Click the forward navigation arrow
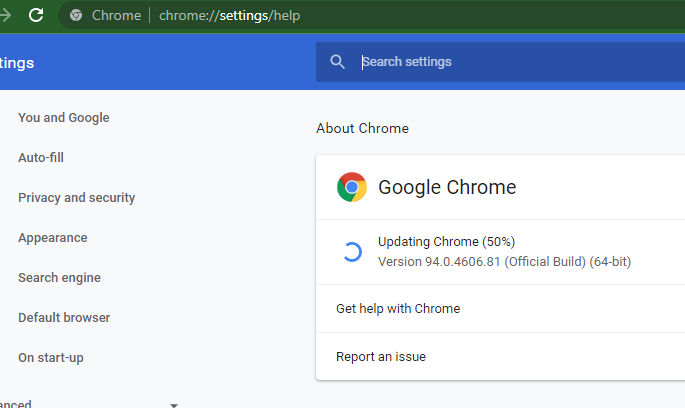The height and width of the screenshot is (408, 685). click(5, 15)
